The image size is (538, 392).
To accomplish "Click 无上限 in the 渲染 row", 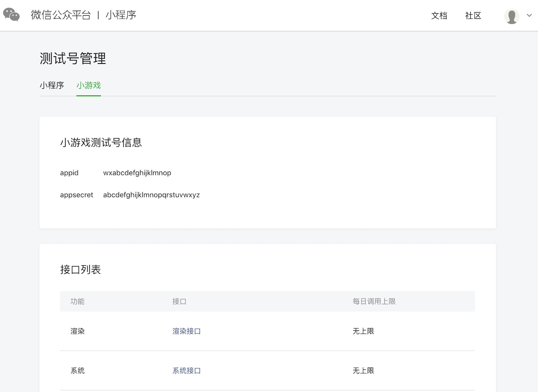I will coord(363,331).
